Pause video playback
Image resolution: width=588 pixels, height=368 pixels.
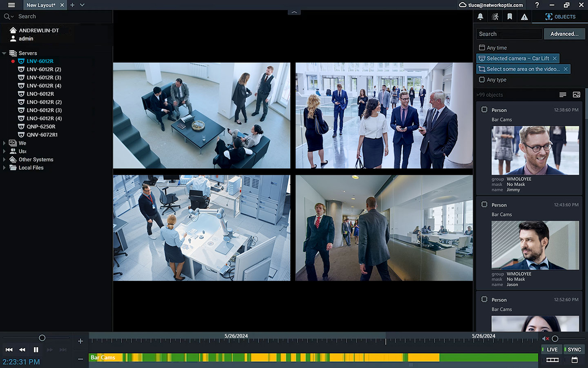point(36,349)
